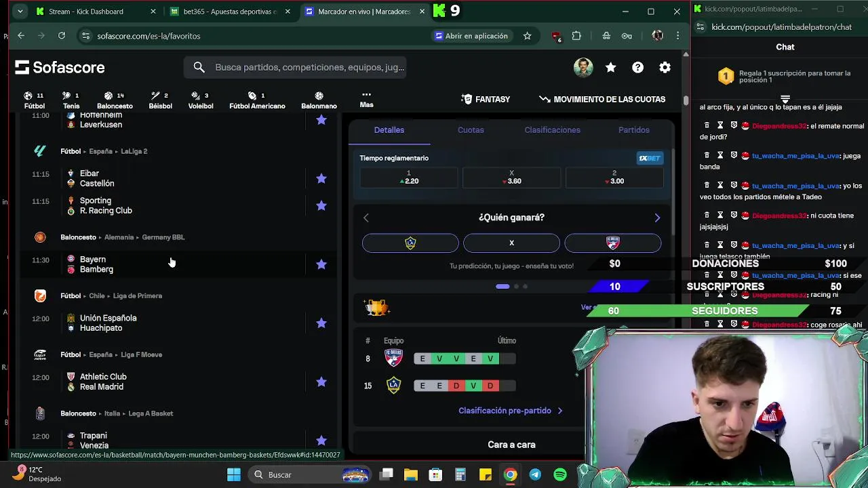Open Telegram from the taskbar
The height and width of the screenshot is (488, 868).
point(535,474)
